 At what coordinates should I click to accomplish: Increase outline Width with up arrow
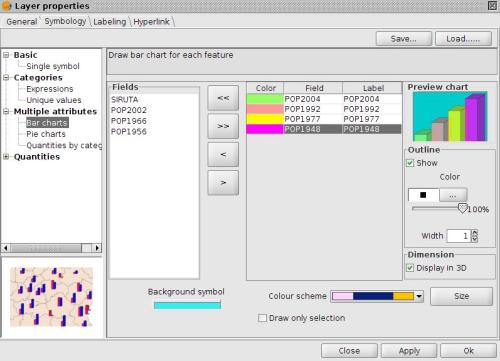(475, 233)
